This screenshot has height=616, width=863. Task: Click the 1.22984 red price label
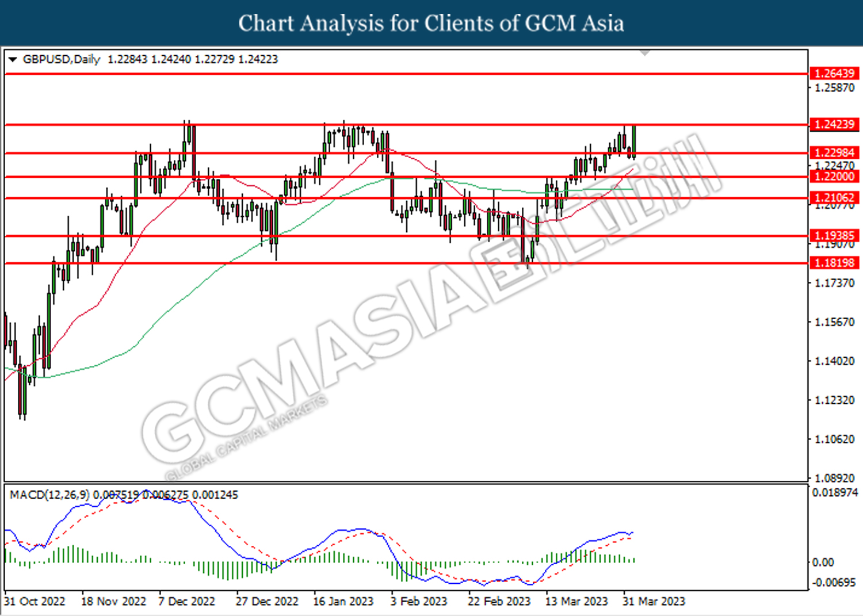(834, 152)
